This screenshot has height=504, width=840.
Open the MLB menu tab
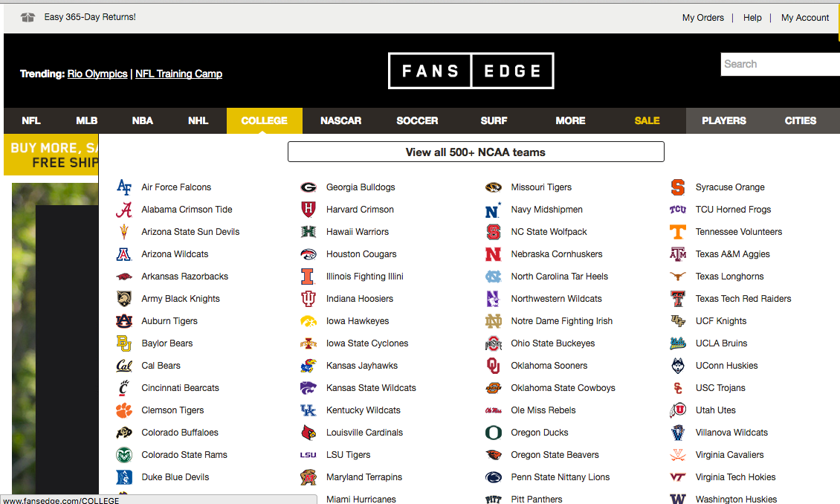87,120
